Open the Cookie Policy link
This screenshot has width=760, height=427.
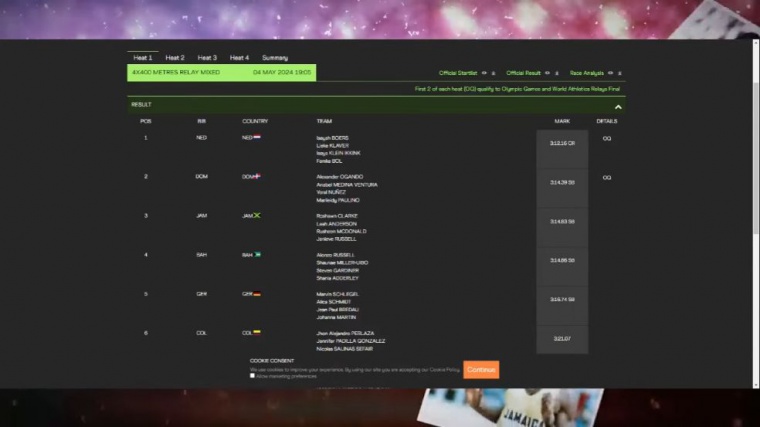[x=446, y=370]
